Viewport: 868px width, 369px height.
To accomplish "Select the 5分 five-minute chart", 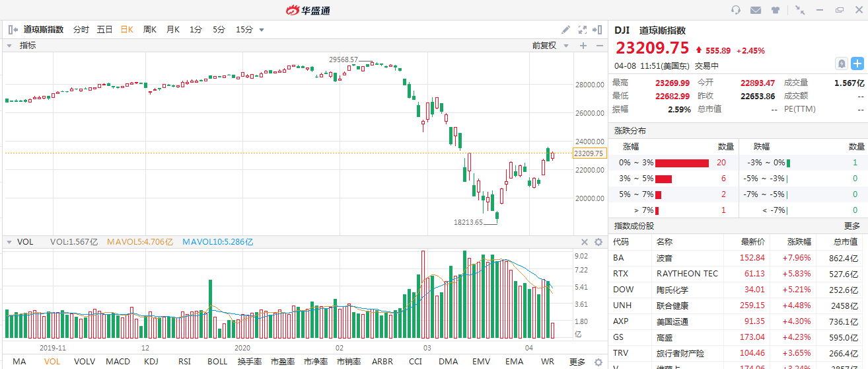I will 219,29.
